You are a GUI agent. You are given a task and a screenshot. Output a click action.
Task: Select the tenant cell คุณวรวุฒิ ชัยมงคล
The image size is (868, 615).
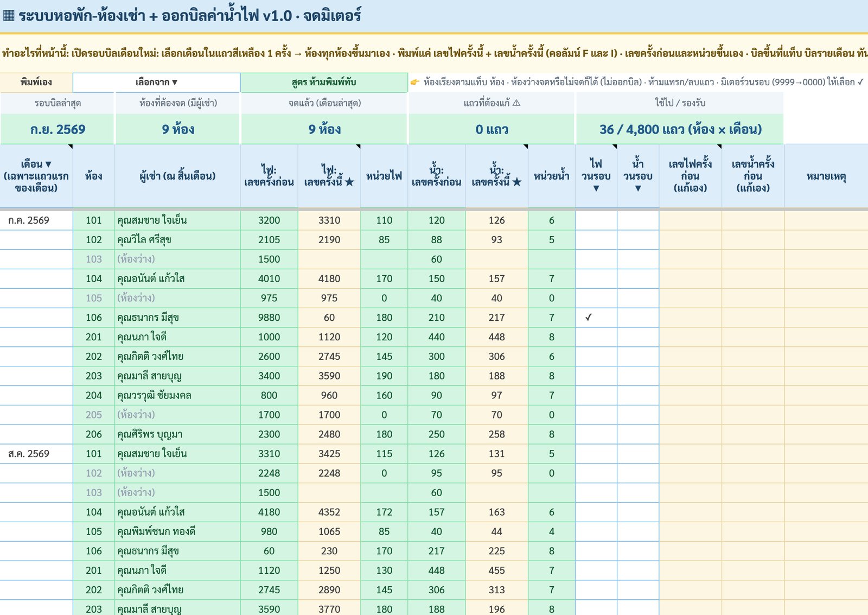pos(177,396)
